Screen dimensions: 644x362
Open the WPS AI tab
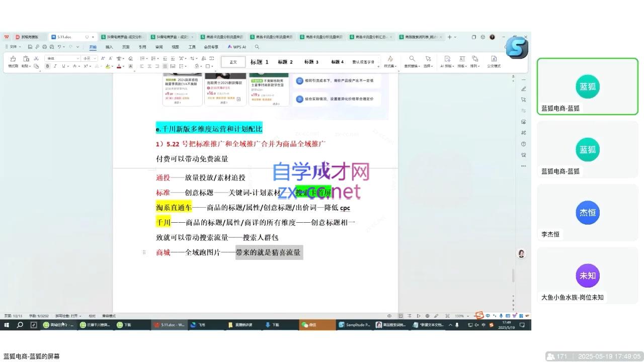point(237,47)
